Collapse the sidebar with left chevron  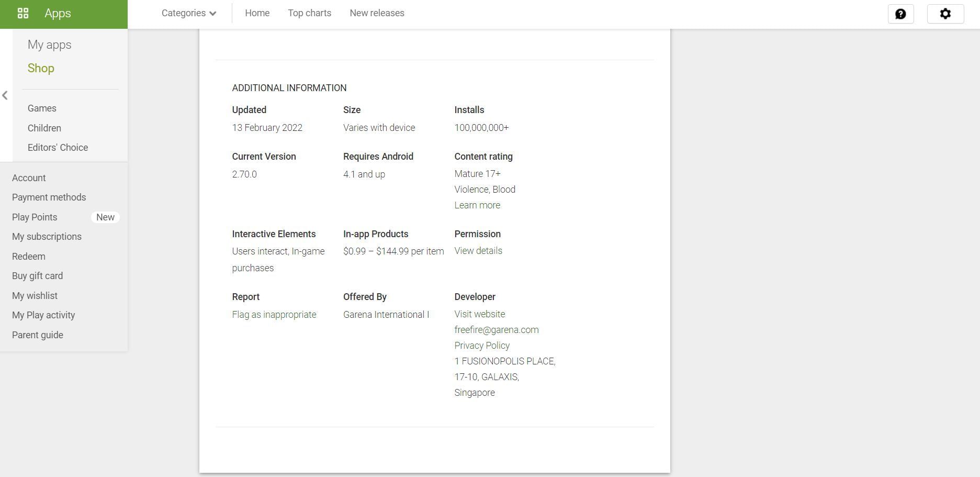[x=5, y=95]
